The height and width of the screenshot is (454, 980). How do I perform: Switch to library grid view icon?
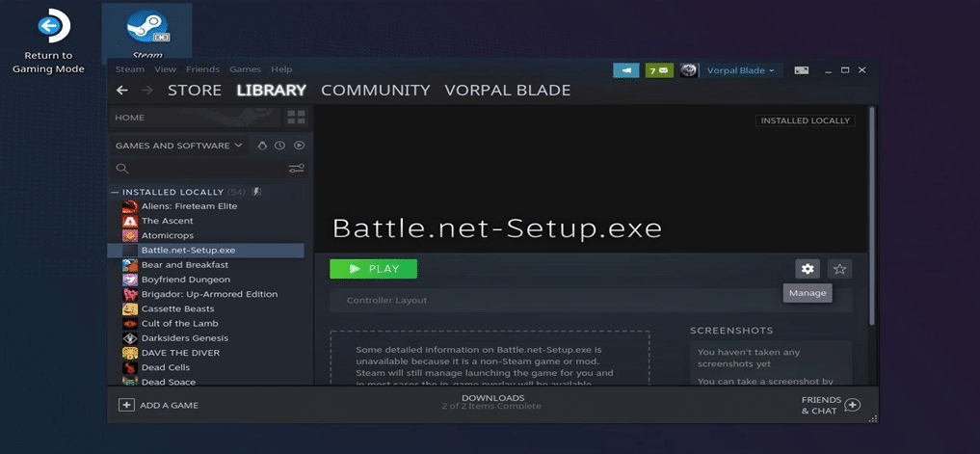(296, 117)
